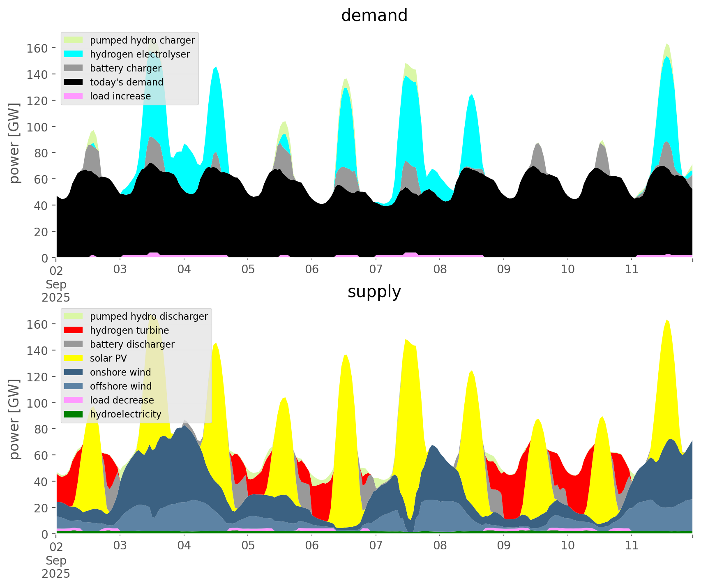Select the 'battery discharger' legend label
Screen dimensions: 701x588
[x=132, y=344]
